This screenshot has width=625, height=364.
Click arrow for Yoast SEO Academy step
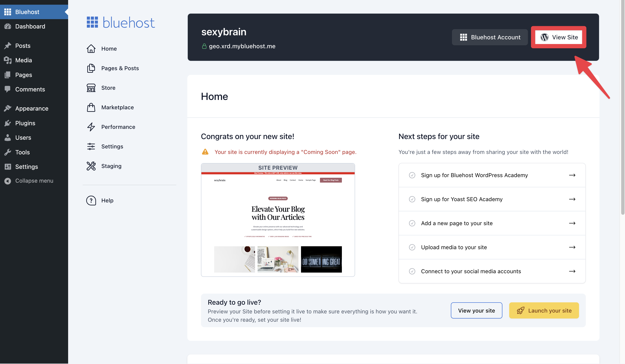click(x=572, y=199)
